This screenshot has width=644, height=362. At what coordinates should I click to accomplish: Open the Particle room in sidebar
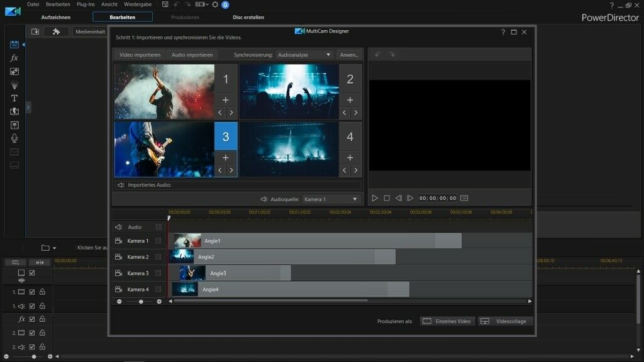point(14,85)
